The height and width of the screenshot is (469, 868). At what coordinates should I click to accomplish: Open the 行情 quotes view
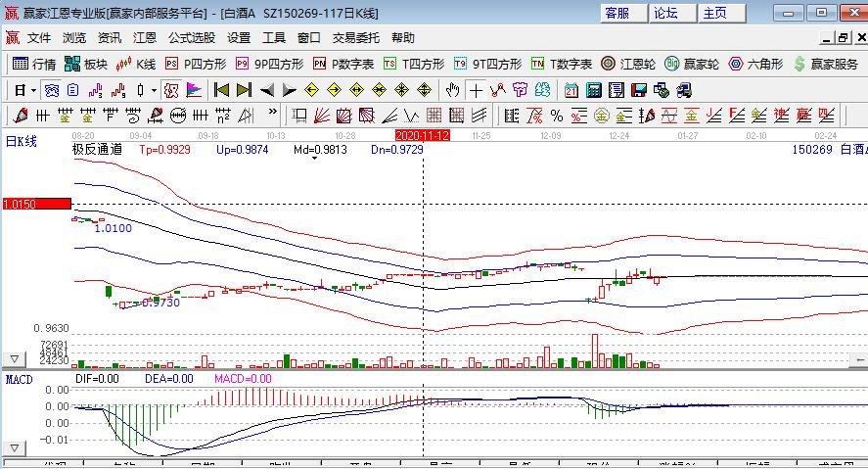pyautogui.click(x=34, y=65)
